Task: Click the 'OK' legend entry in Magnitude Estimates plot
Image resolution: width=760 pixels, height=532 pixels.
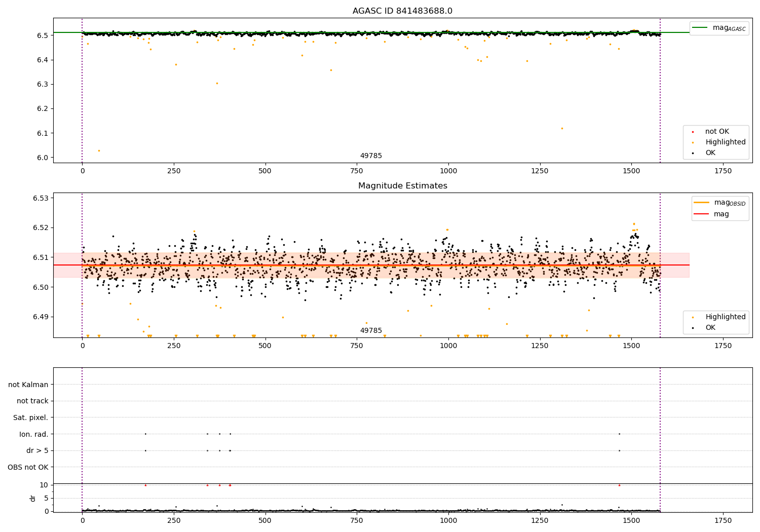Action: 710,328
